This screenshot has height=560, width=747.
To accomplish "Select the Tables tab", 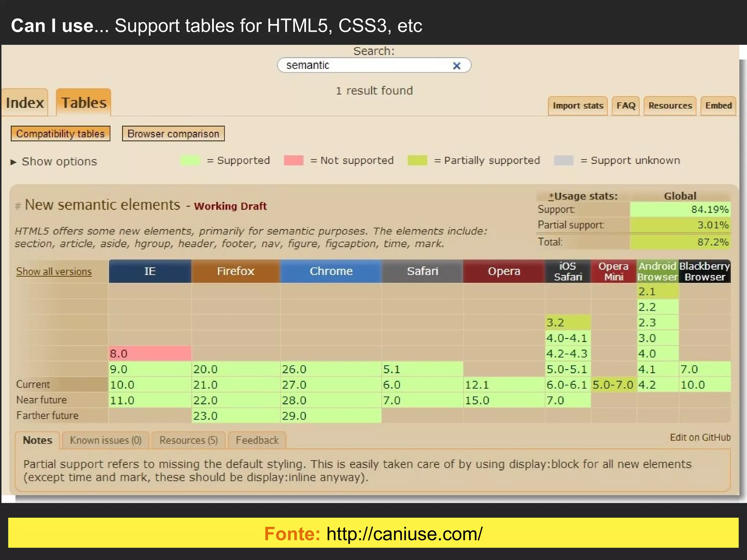I will click(84, 103).
